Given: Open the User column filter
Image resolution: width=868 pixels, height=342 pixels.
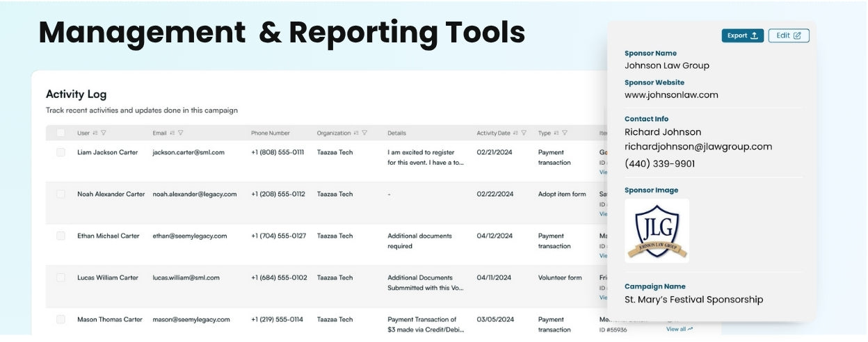Looking at the screenshot, I should (x=103, y=133).
